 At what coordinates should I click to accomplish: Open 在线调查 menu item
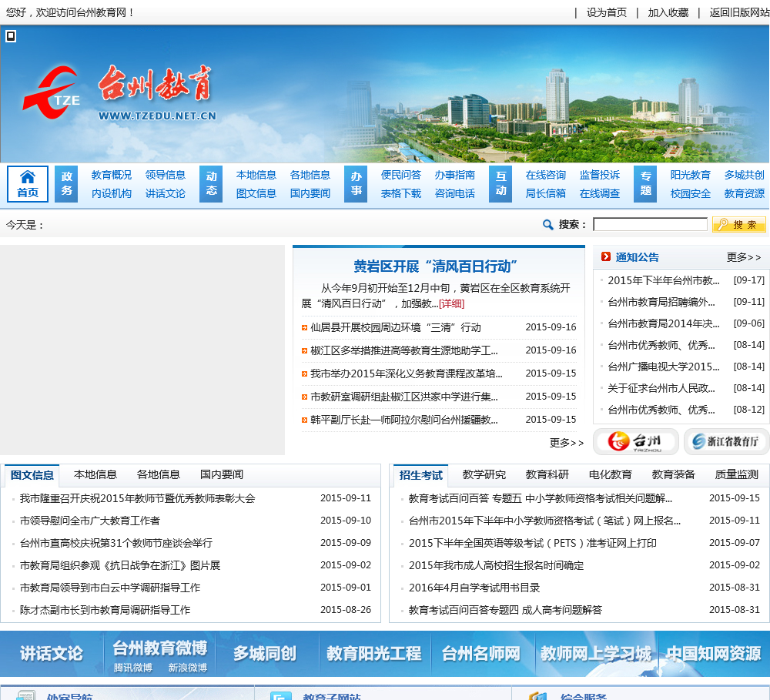[x=600, y=193]
